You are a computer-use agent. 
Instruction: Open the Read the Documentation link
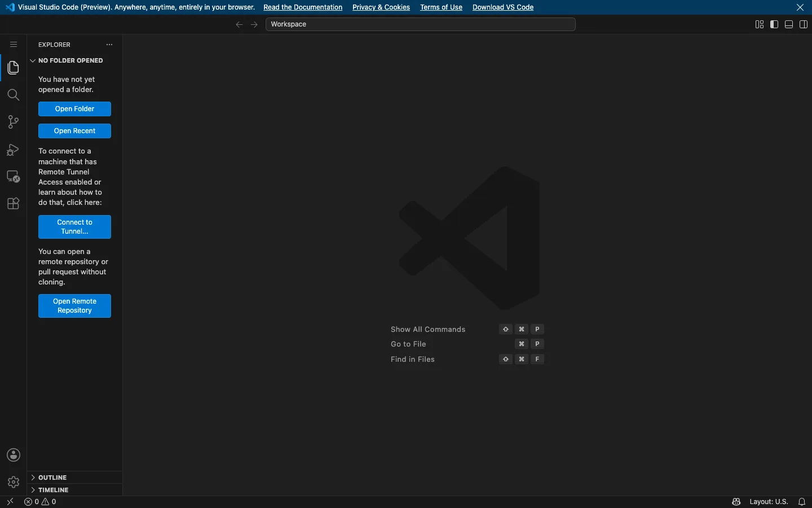pos(303,7)
